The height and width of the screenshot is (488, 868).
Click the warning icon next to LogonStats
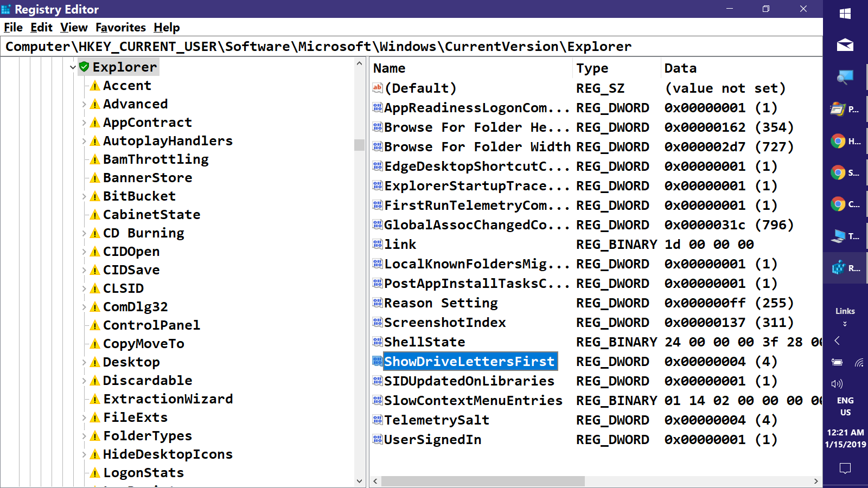(x=95, y=473)
